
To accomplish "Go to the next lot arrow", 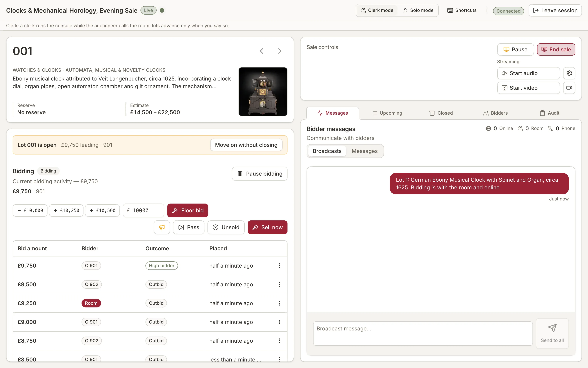I will point(280,51).
